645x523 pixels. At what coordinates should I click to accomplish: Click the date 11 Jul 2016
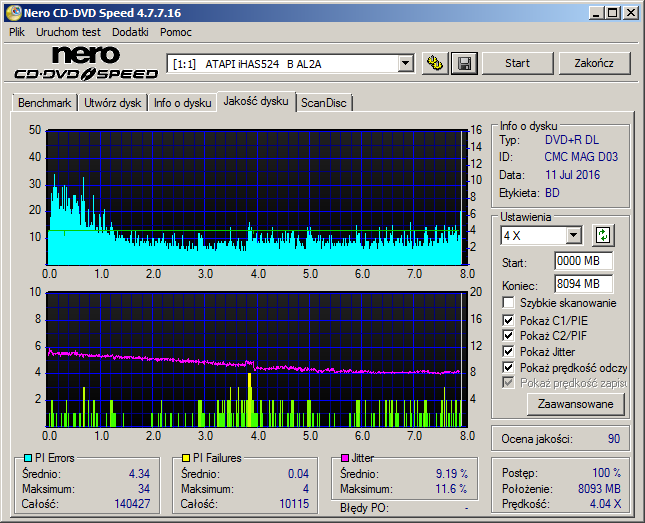pos(573,175)
